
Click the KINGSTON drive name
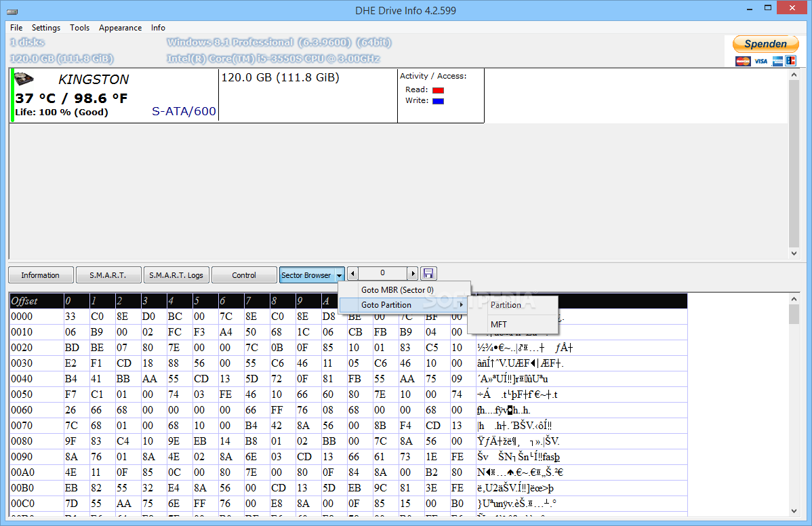coord(94,79)
